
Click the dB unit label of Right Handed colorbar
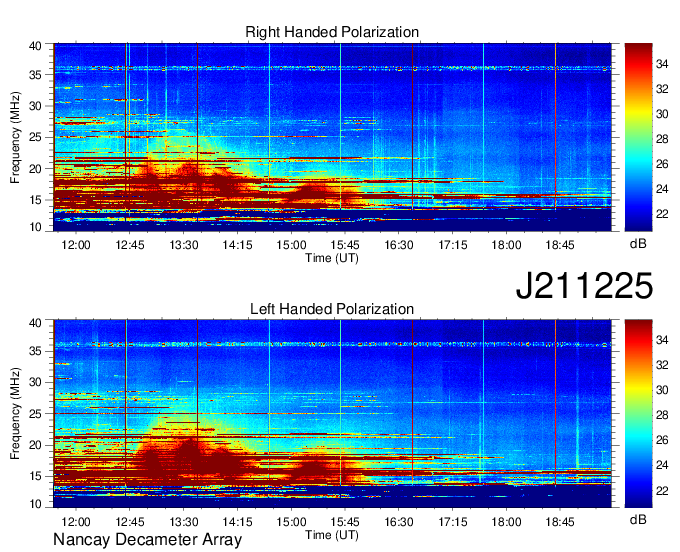pyautogui.click(x=638, y=244)
